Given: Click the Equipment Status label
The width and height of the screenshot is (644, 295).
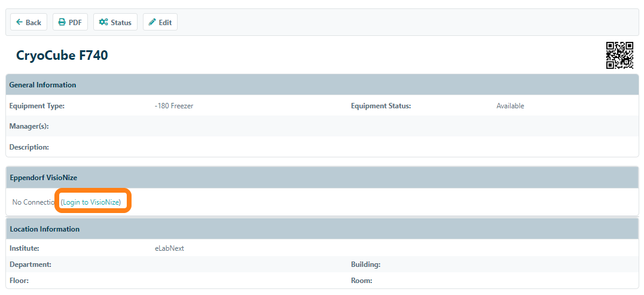Looking at the screenshot, I should (381, 106).
